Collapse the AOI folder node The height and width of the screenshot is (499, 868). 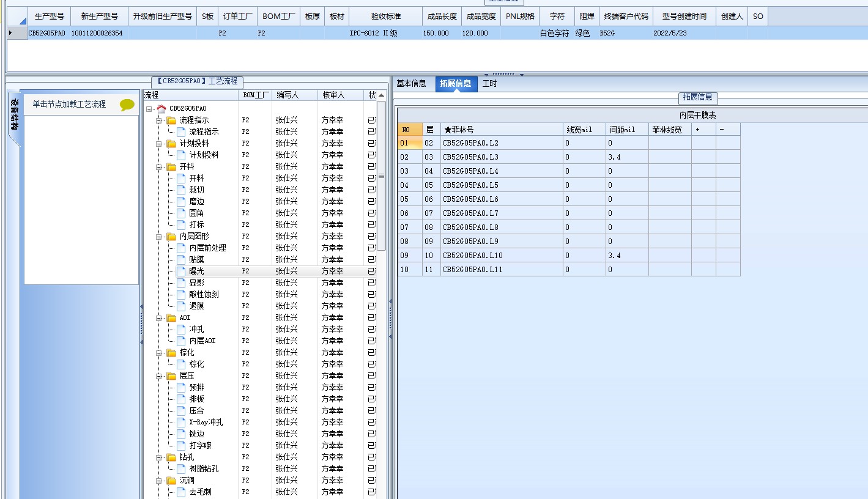coord(159,317)
